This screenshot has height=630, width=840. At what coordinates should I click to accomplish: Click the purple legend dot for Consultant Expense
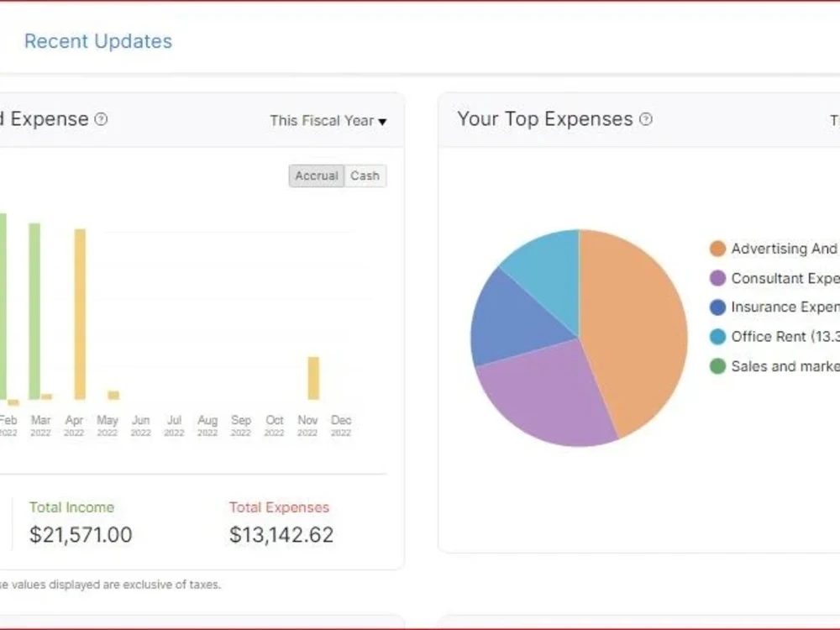(x=718, y=278)
